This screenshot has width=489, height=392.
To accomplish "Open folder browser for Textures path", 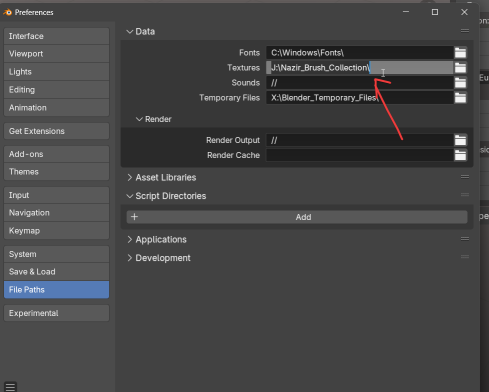I will tap(460, 68).
